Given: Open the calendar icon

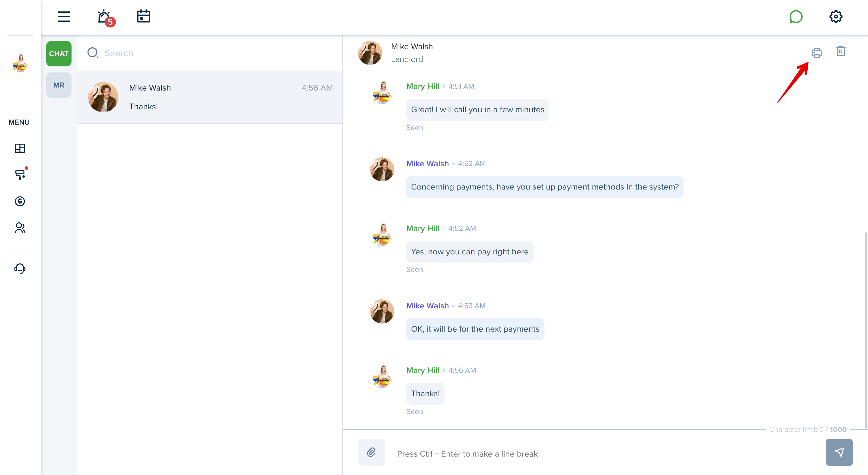Looking at the screenshot, I should tap(144, 16).
